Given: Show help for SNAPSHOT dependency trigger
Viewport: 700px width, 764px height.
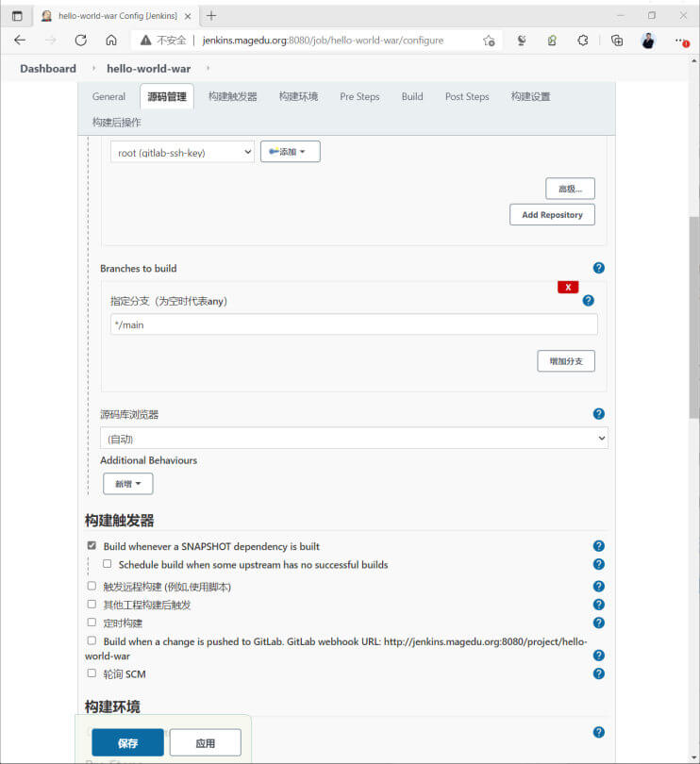Looking at the screenshot, I should pyautogui.click(x=599, y=546).
